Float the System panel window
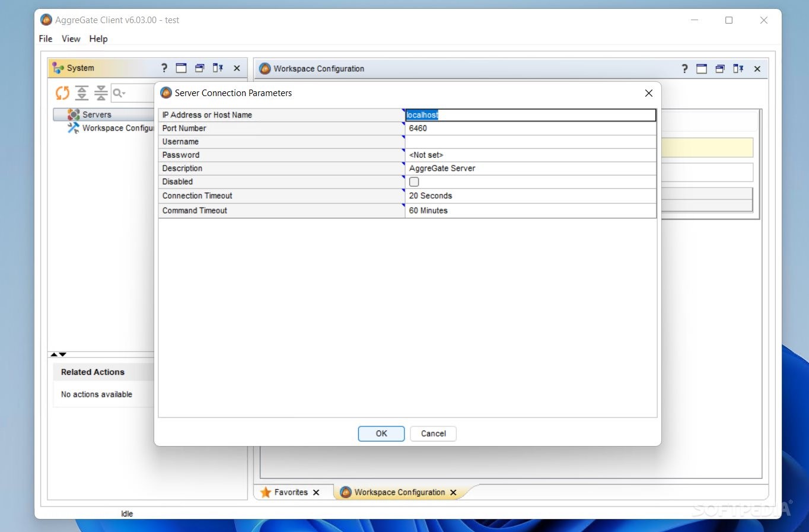The height and width of the screenshot is (532, 809). click(x=200, y=68)
